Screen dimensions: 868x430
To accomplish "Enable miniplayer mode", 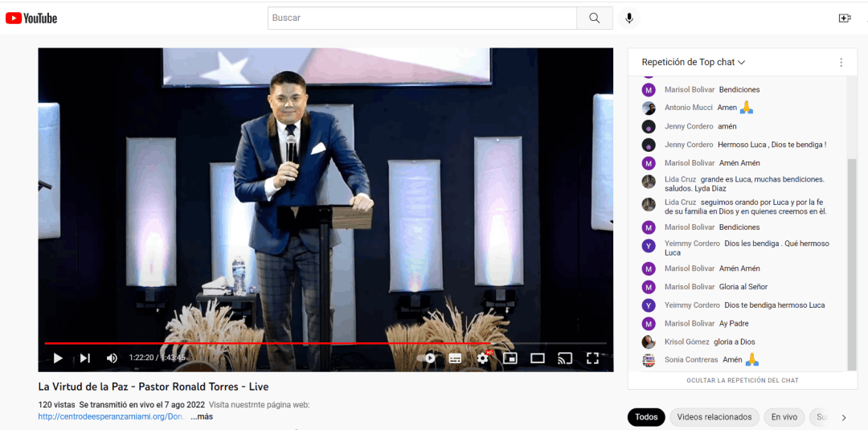I will pyautogui.click(x=510, y=358).
